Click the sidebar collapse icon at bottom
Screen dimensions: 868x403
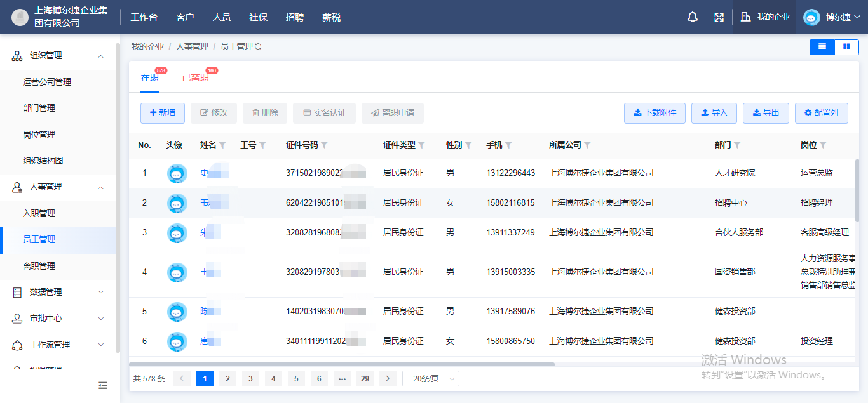(103, 385)
